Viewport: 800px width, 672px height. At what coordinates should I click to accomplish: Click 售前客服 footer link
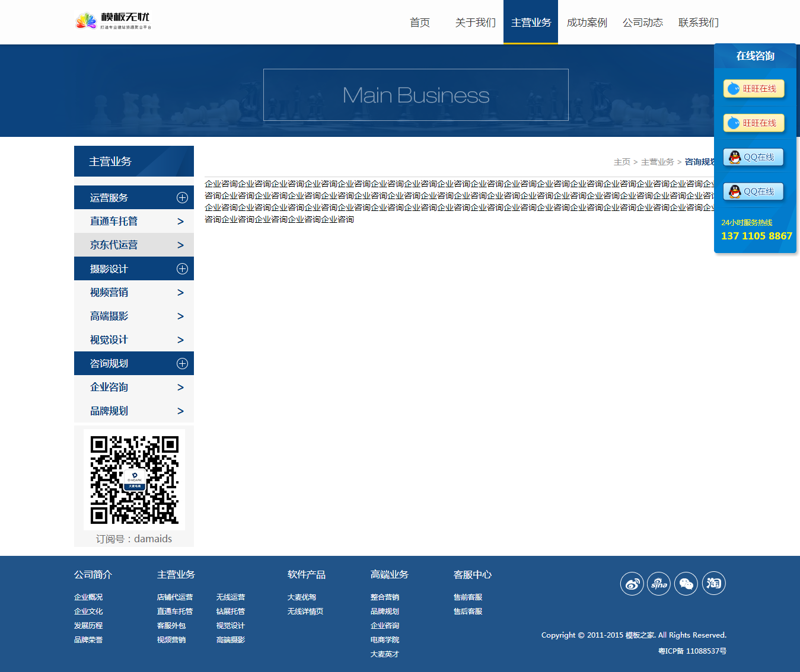pos(468,597)
